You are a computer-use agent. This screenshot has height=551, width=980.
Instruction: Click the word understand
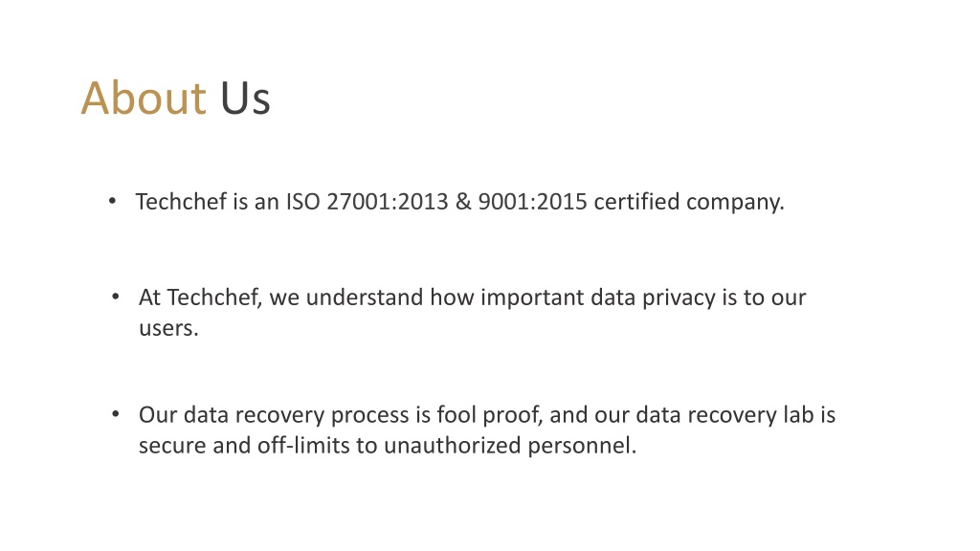365,298
